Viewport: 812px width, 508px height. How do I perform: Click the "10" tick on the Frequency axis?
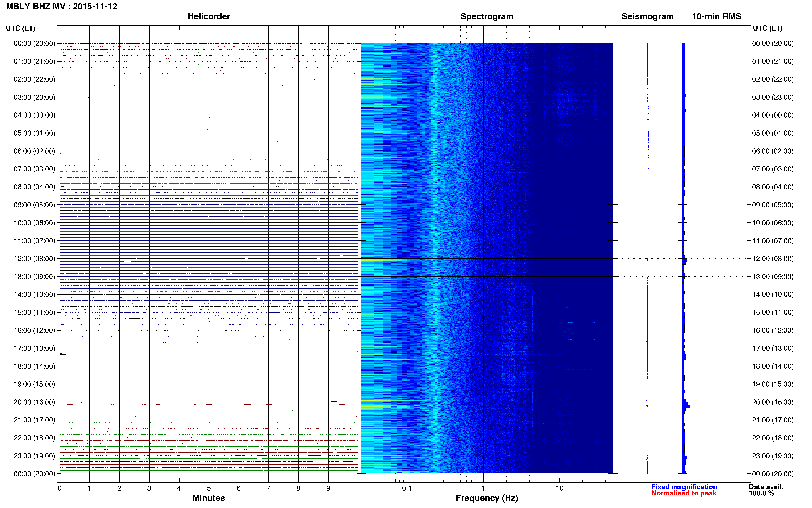pyautogui.click(x=559, y=488)
